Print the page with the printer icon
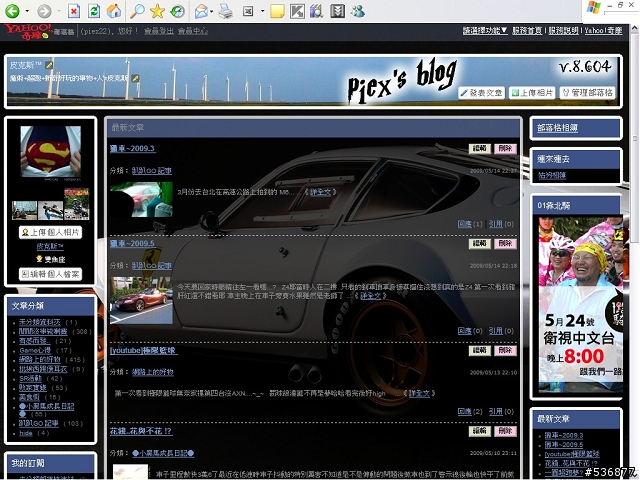The height and width of the screenshot is (480, 640). [x=225, y=11]
